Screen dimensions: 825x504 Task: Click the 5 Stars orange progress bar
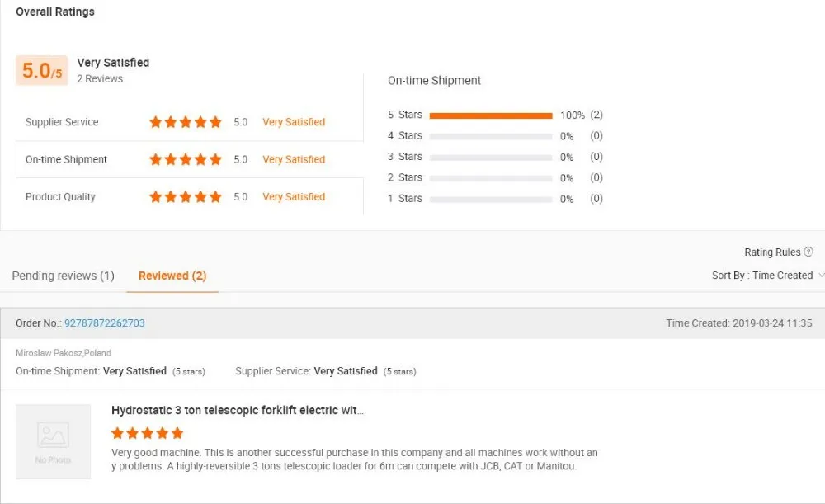click(x=491, y=115)
